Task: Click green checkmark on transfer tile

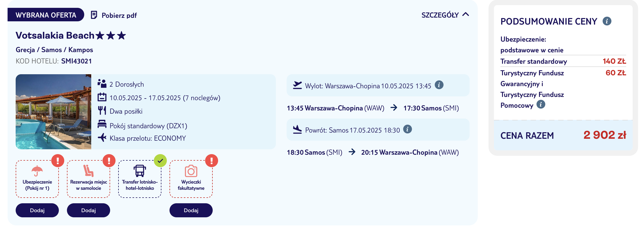Action: pos(160,161)
